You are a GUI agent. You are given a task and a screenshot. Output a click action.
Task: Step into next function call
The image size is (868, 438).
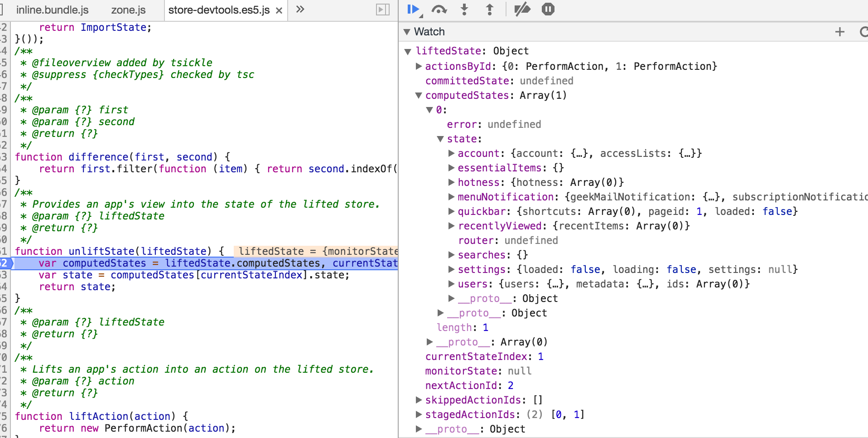(464, 10)
